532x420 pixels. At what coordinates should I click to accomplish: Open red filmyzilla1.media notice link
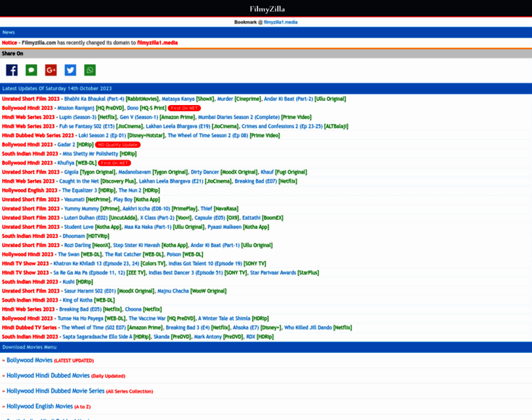pos(157,43)
